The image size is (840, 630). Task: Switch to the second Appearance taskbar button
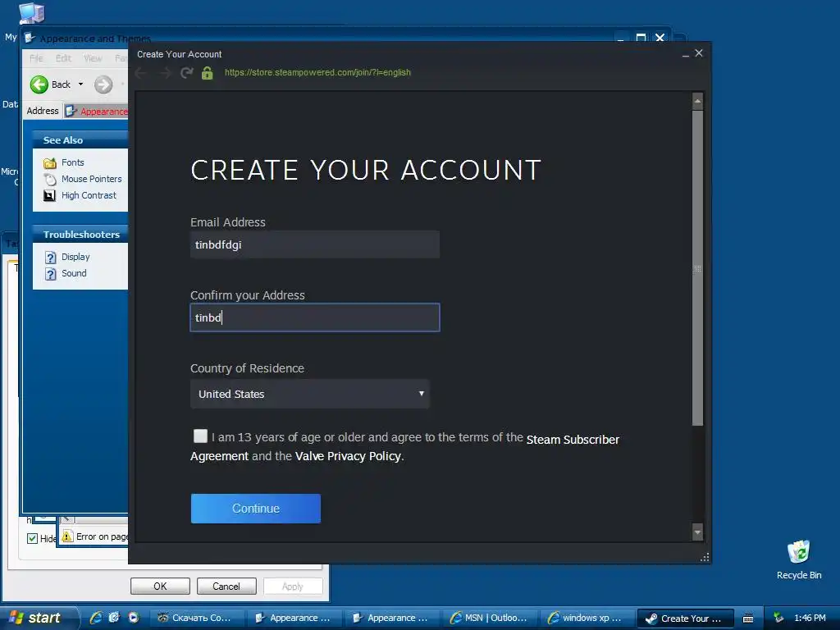click(x=391, y=619)
